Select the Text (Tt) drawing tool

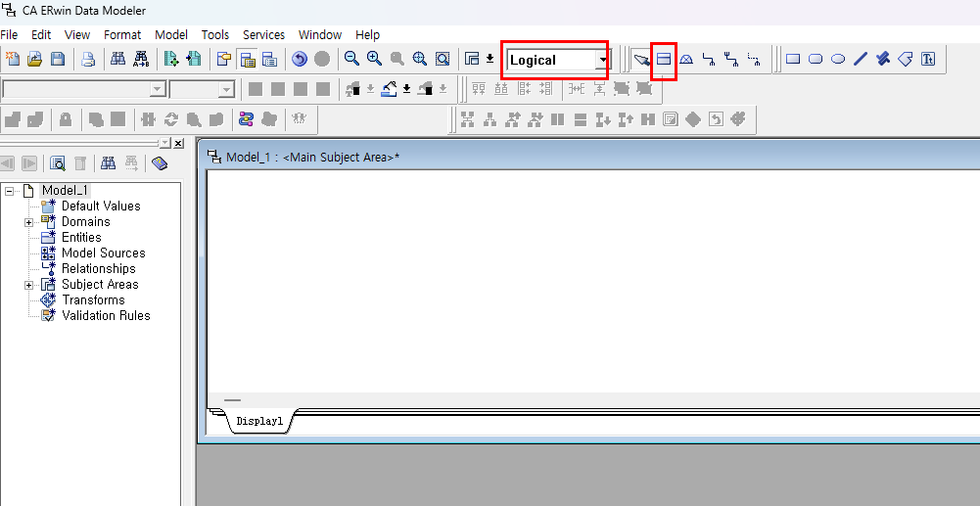pos(928,60)
